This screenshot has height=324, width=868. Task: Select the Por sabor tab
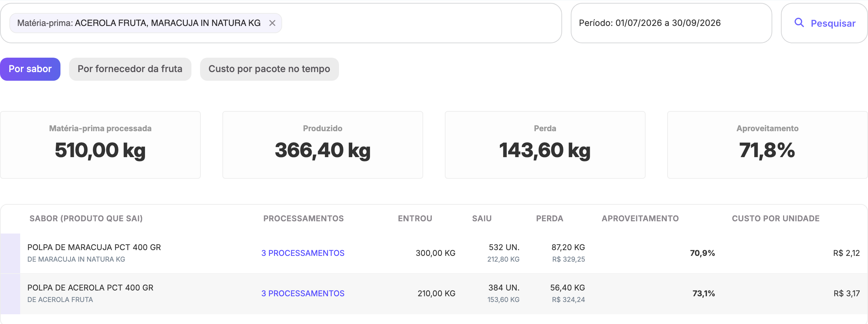(x=30, y=69)
